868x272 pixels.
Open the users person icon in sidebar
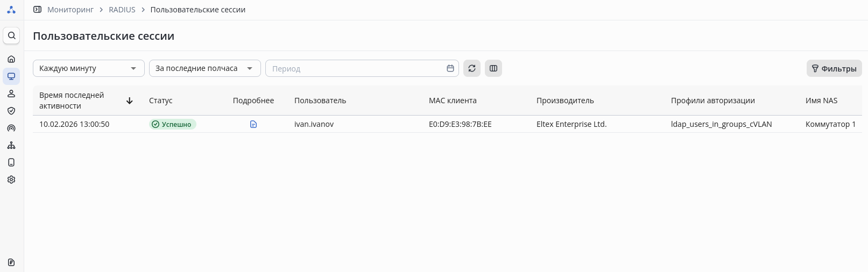tap(11, 94)
